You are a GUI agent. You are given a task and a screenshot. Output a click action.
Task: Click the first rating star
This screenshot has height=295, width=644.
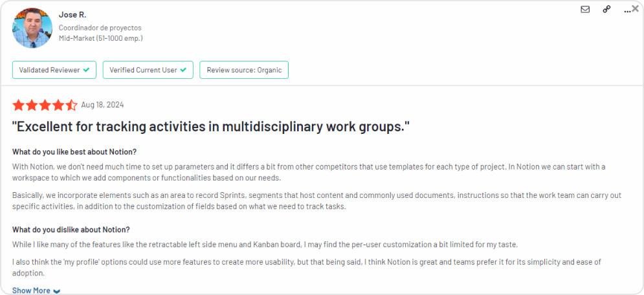coord(18,105)
